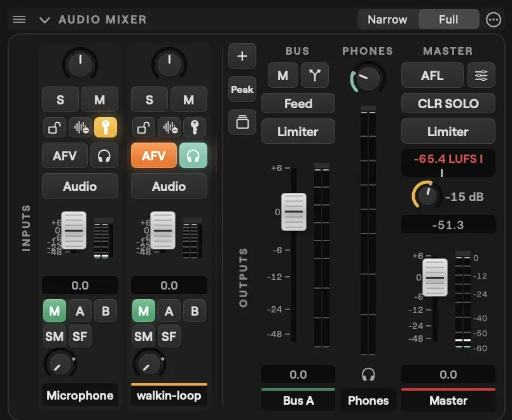Click the Bus A fader handle
Viewport: 512px width, 420px height.
pos(294,212)
